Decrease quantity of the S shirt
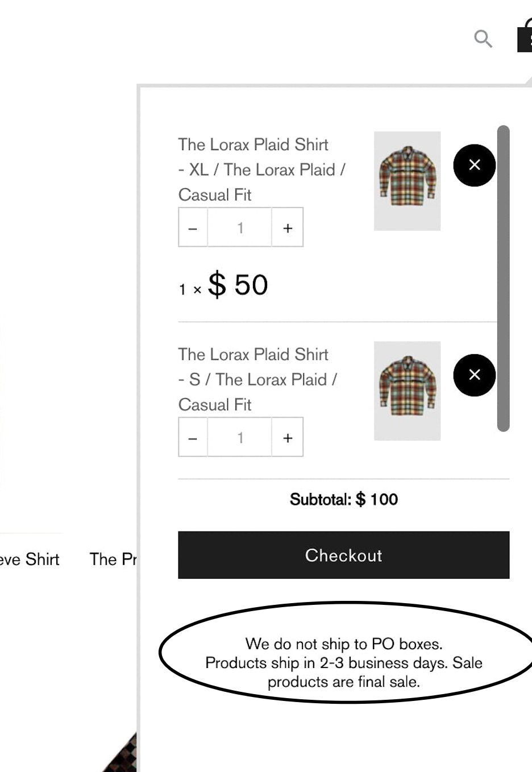Viewport: 532px width, 772px height. [193, 438]
